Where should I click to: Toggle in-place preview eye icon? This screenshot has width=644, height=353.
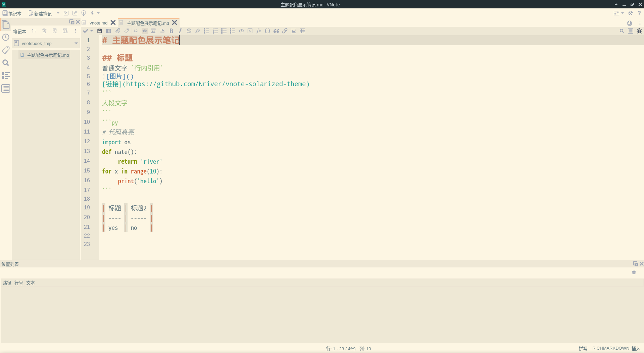coord(145,31)
